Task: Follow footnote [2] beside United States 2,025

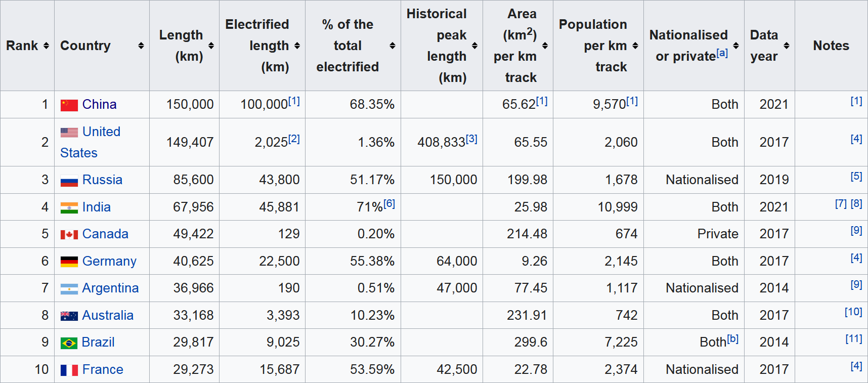Action: pyautogui.click(x=294, y=139)
